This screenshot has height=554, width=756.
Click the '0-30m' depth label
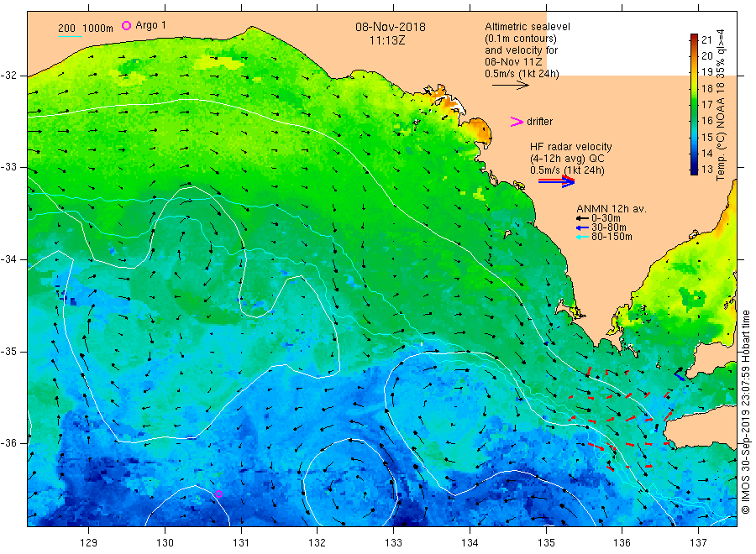(606, 218)
